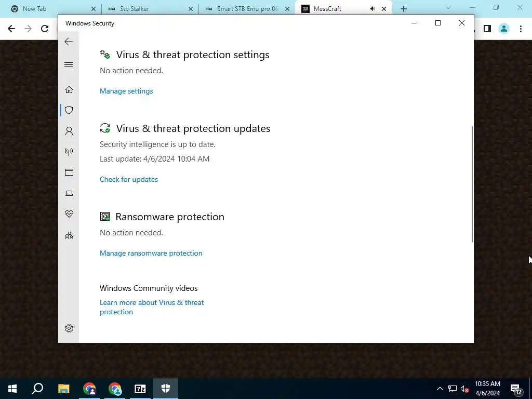
Task: Maximize the Windows Security window
Action: coord(437,23)
